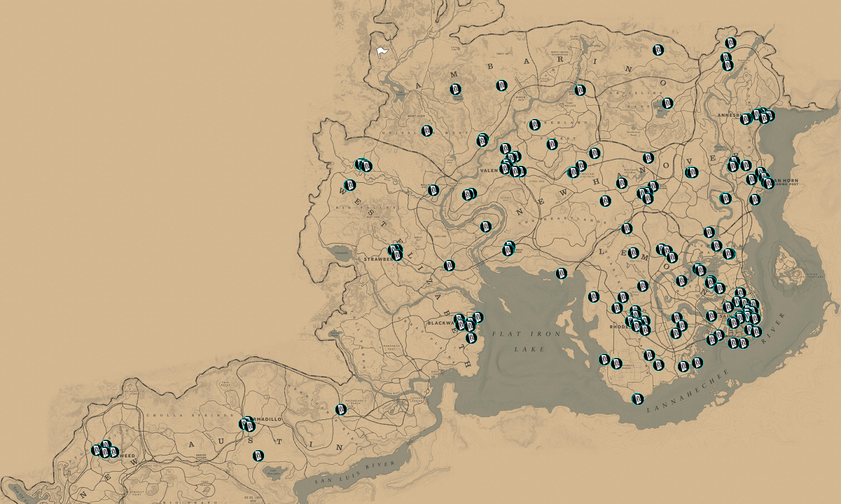Open the marker beside the Forest label
Viewport: 841px width, 504px height.
[x=551, y=144]
